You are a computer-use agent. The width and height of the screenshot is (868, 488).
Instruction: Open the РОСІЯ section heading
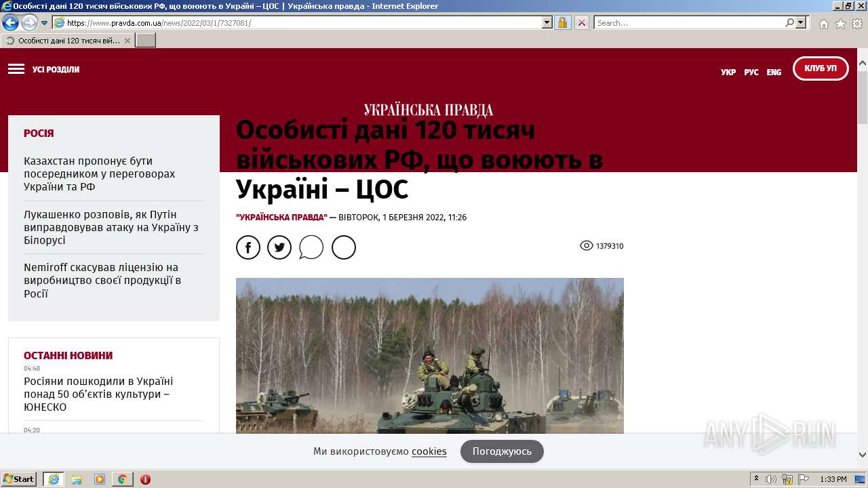pos(39,134)
